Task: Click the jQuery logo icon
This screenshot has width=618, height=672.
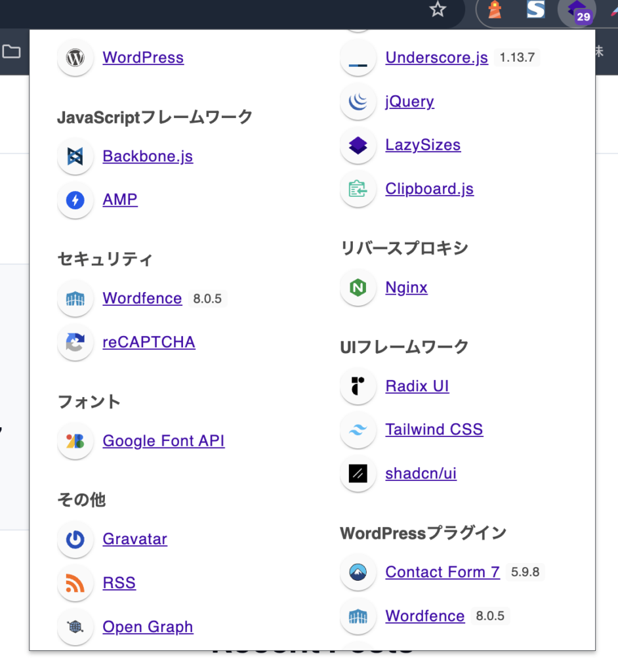Action: tap(358, 102)
